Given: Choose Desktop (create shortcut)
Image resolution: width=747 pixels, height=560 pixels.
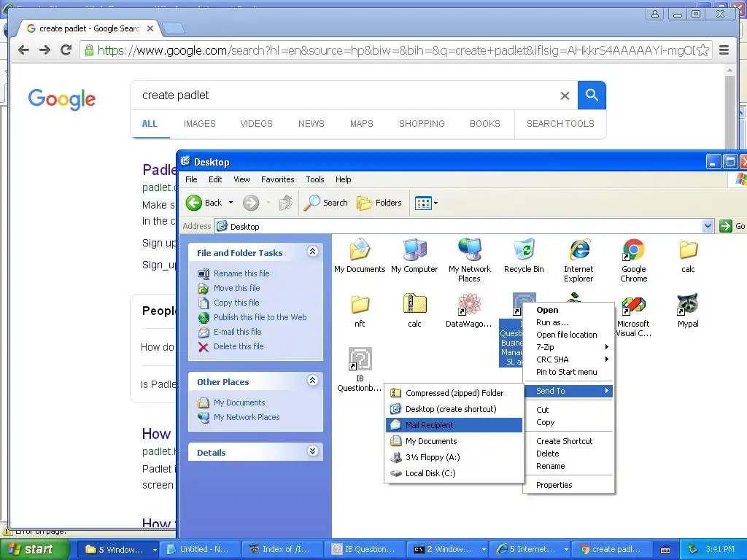Looking at the screenshot, I should (x=454, y=409).
